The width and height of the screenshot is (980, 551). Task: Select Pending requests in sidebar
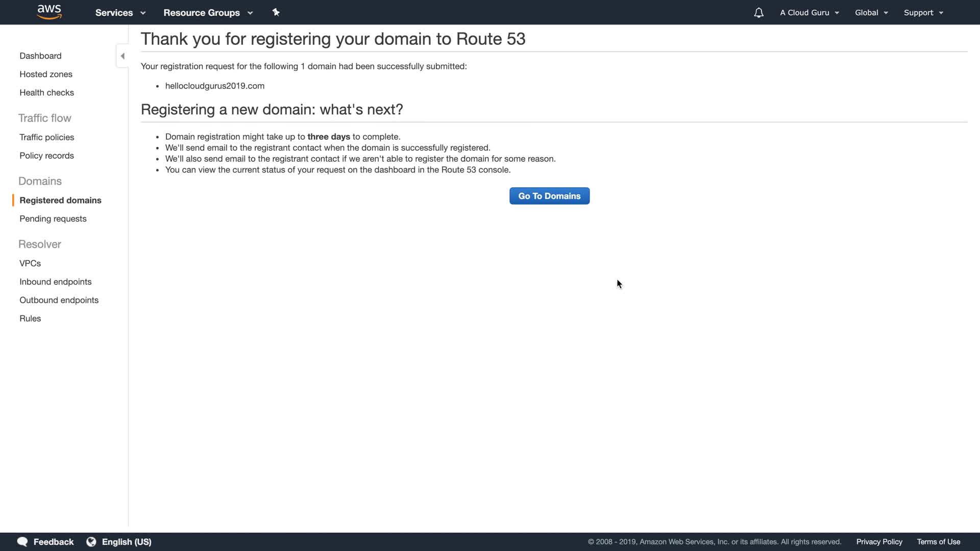(x=53, y=219)
